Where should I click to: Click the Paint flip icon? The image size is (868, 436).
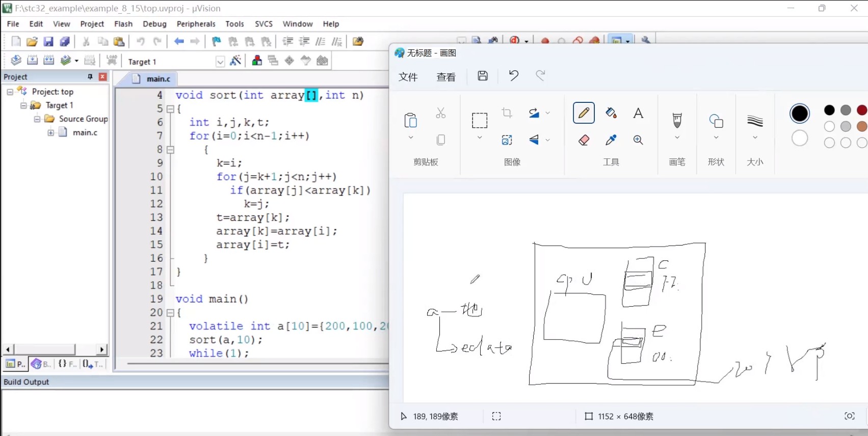click(x=534, y=140)
